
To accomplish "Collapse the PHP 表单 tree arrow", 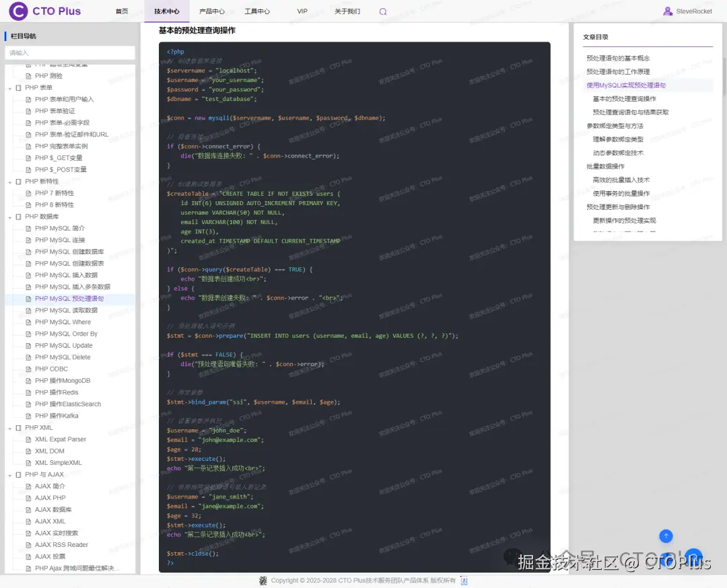I will point(10,88).
